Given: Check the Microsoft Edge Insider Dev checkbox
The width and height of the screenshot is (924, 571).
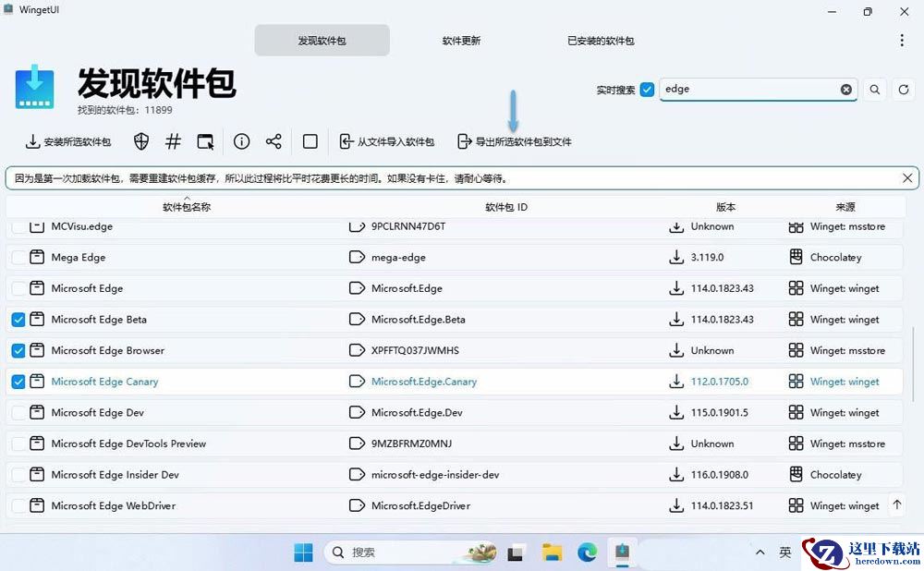Looking at the screenshot, I should click(18, 474).
